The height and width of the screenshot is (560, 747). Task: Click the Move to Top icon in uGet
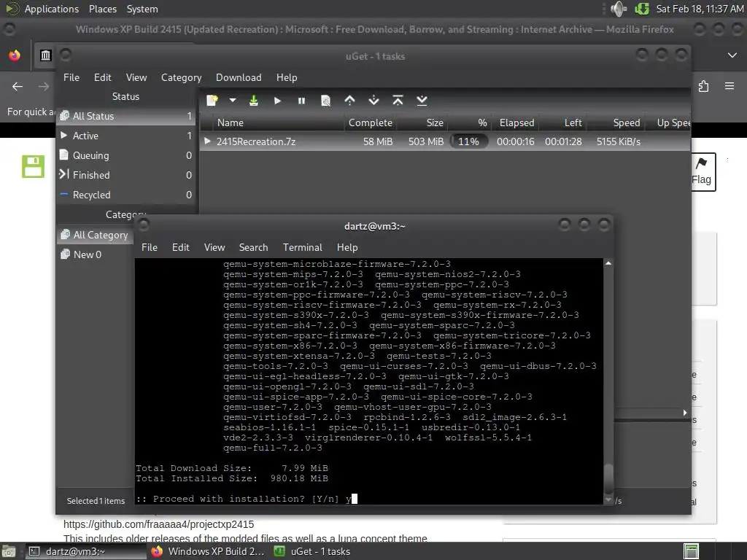coord(398,101)
